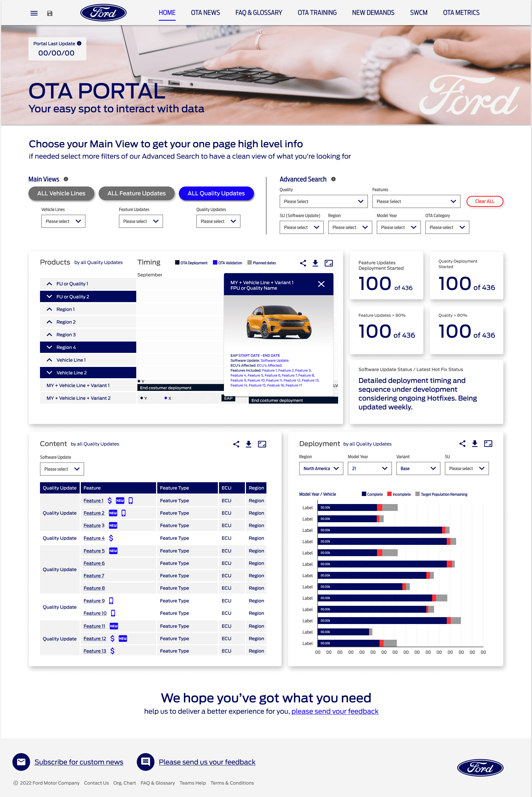Open the Feature Updates dropdown
Image resolution: width=532 pixels, height=797 pixels.
[141, 221]
